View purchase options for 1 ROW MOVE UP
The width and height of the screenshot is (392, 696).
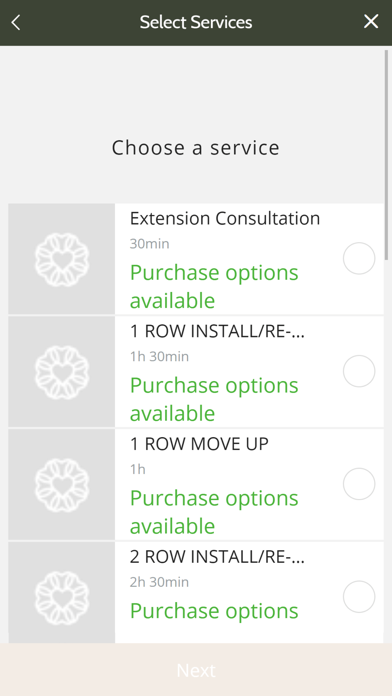pyautogui.click(x=214, y=512)
